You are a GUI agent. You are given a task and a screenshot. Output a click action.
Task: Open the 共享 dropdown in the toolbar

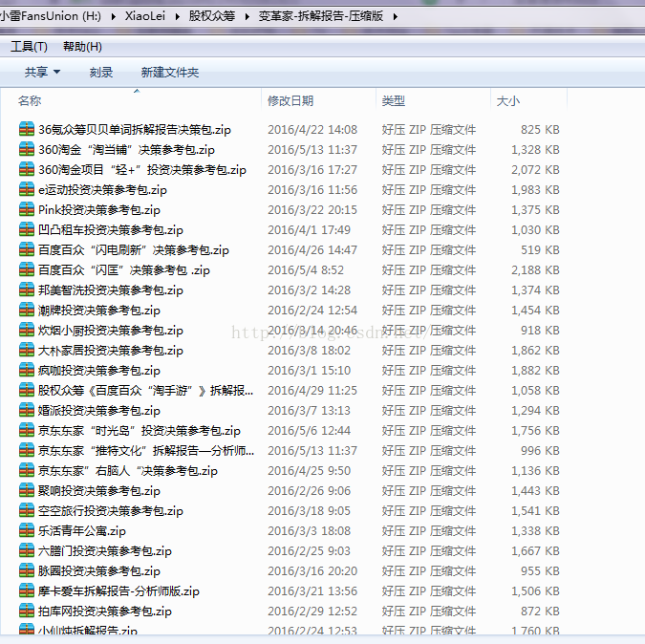[42, 73]
